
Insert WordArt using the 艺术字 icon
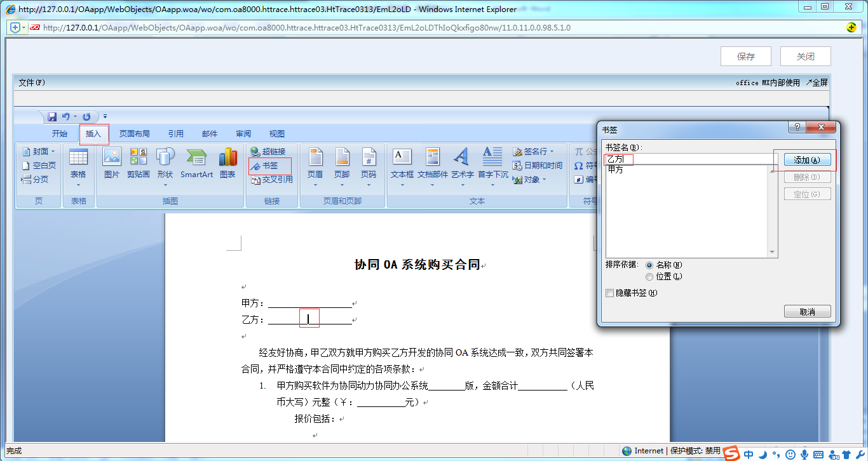pyautogui.click(x=461, y=166)
